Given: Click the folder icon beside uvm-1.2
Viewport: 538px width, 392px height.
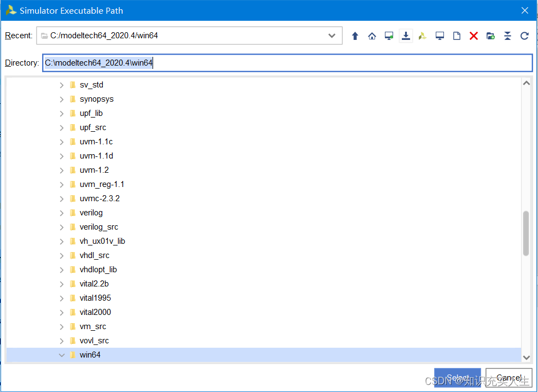Looking at the screenshot, I should [72, 170].
